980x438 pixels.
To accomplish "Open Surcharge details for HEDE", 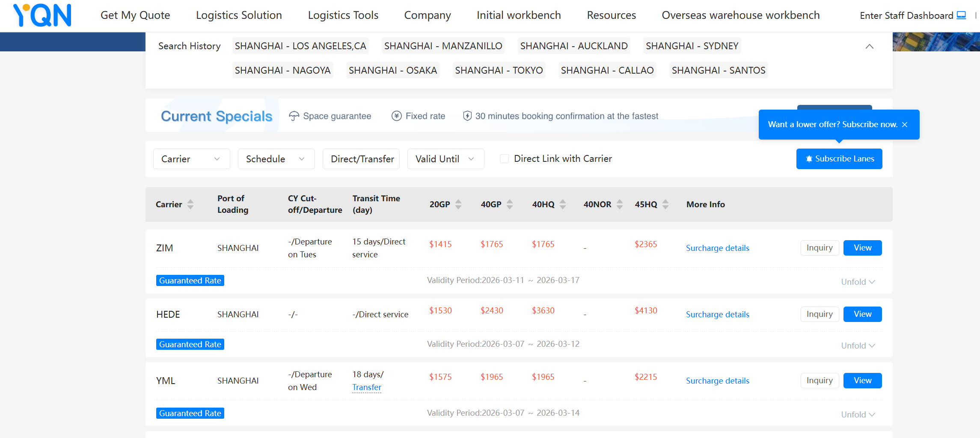I will click(x=717, y=314).
